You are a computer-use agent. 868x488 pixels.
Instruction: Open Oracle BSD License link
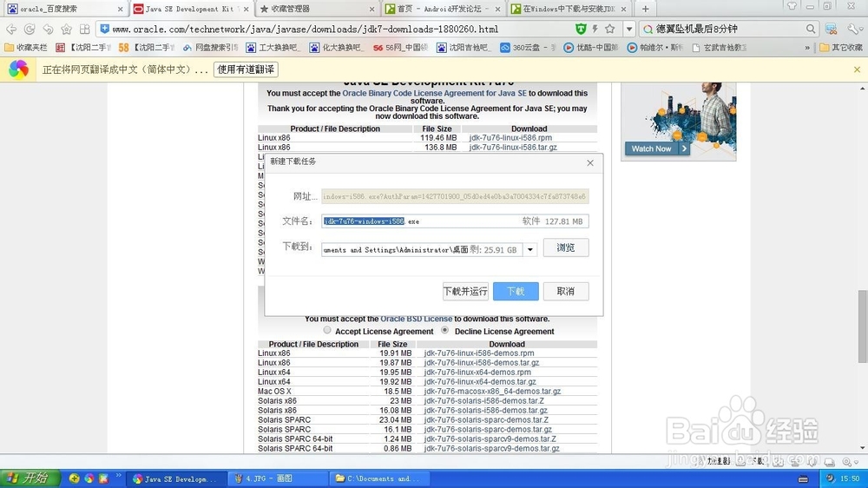click(417, 319)
